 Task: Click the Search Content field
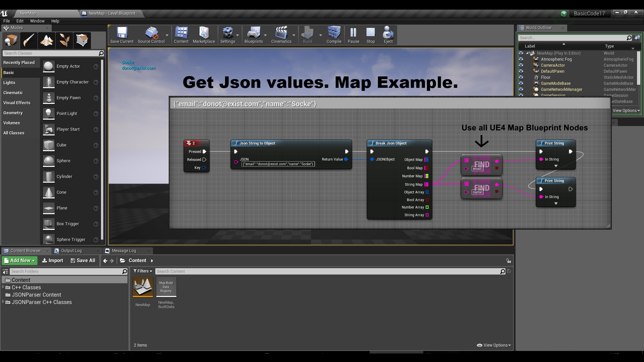[330, 271]
